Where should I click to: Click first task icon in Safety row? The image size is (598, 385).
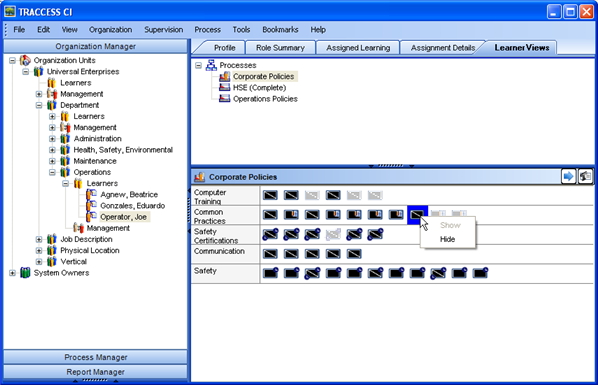pyautogui.click(x=270, y=273)
